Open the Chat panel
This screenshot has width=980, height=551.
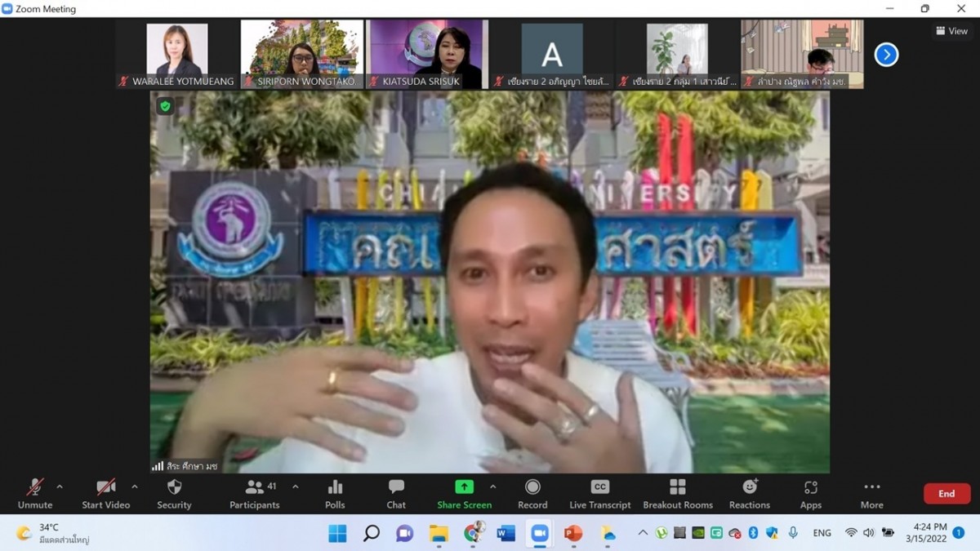pyautogui.click(x=396, y=494)
